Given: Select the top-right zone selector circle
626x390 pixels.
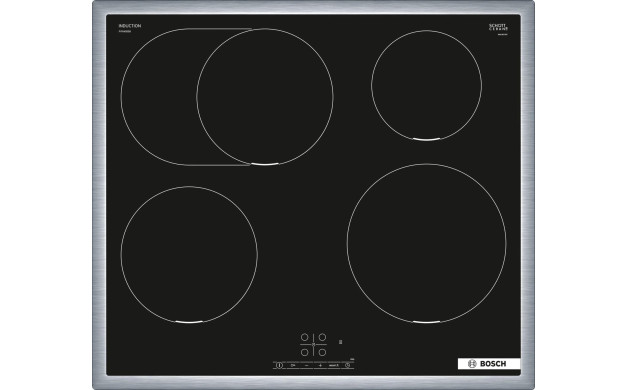Looking at the screenshot, I should tap(322, 337).
